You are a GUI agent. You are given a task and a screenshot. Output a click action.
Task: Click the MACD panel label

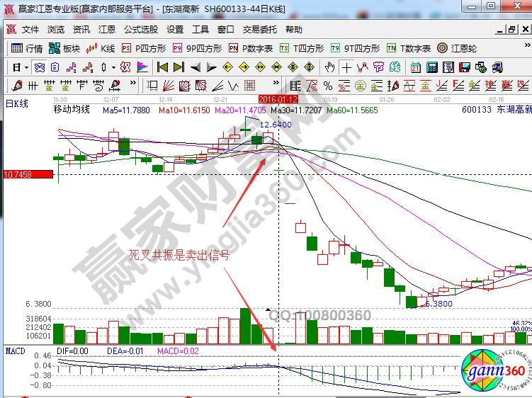point(15,351)
